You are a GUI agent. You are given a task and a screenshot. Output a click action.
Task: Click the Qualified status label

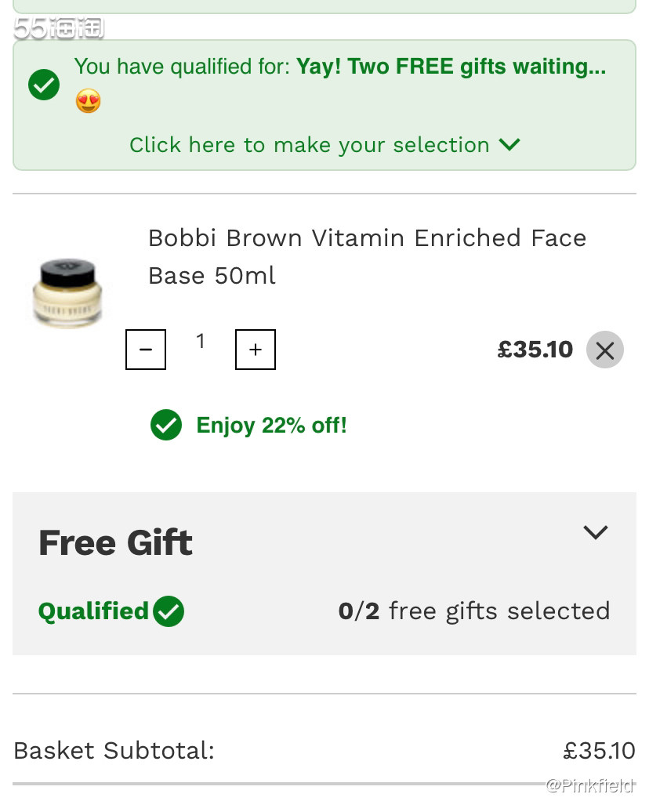(94, 611)
